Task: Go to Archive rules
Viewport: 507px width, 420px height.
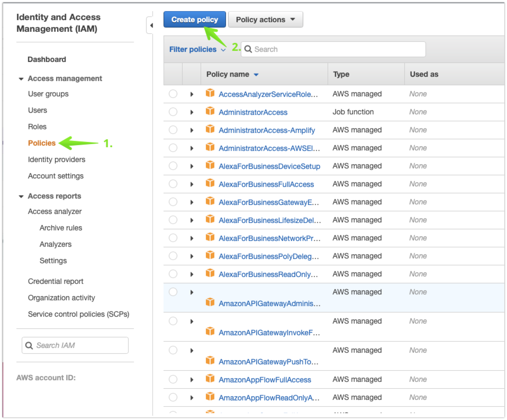Action: click(x=61, y=228)
